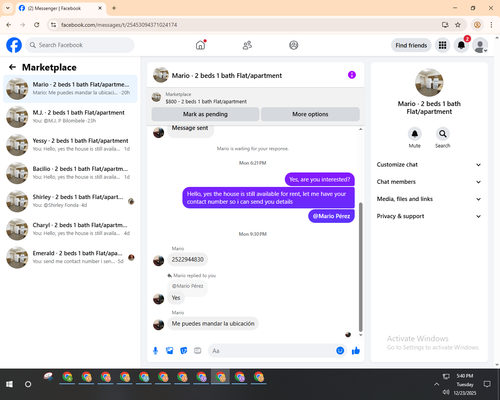Open the Facebook menu grid icon
Viewport: 500px width, 400px height.
point(442,45)
